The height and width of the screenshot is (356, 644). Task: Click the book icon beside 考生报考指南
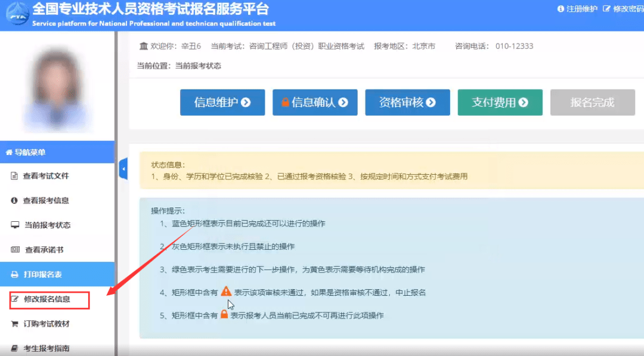click(14, 348)
